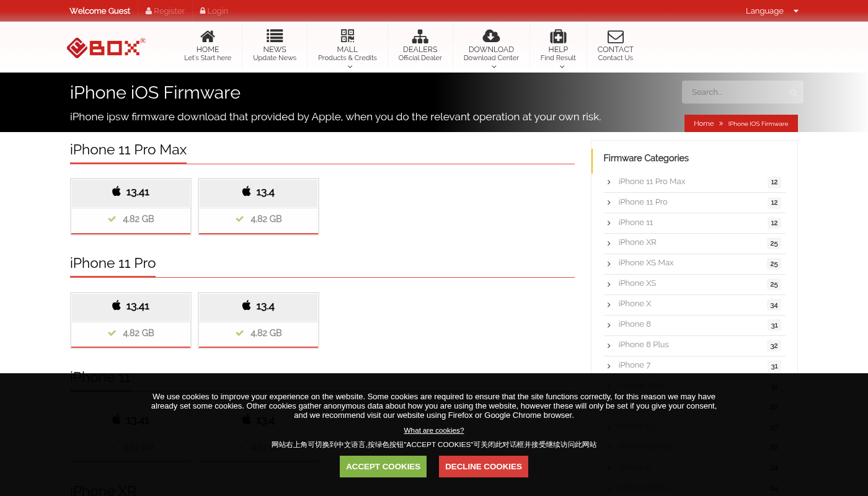Click the Register link
The height and width of the screenshot is (496, 868).
(x=165, y=11)
